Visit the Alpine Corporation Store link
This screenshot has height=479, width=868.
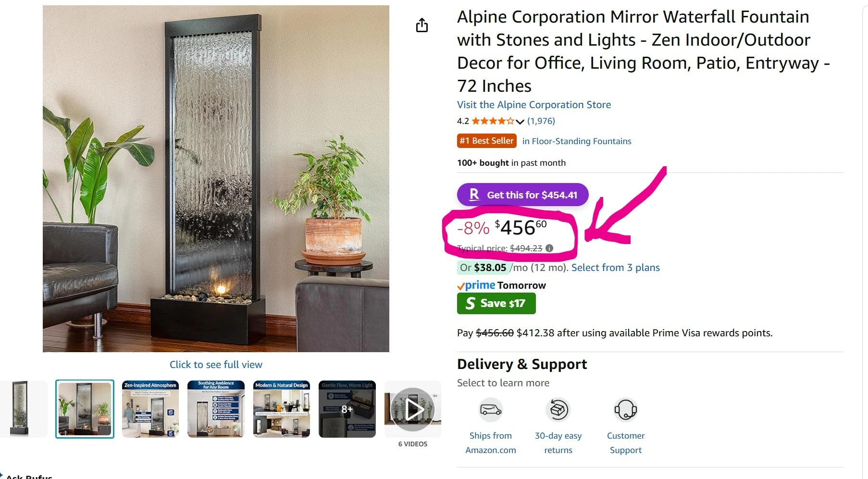pos(533,105)
